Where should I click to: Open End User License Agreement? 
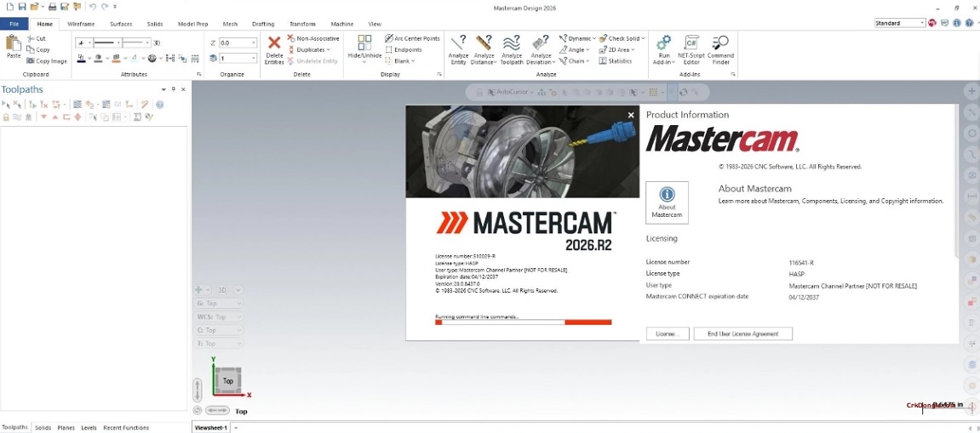pos(743,333)
